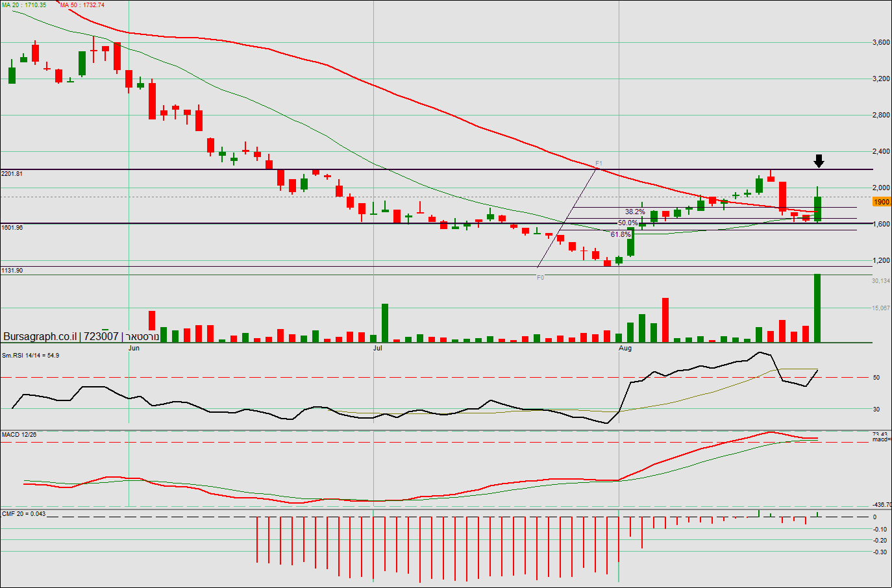Viewport: 892px width, 588px height.
Task: Click the 38.2% Fibonacci level label
Action: [635, 212]
